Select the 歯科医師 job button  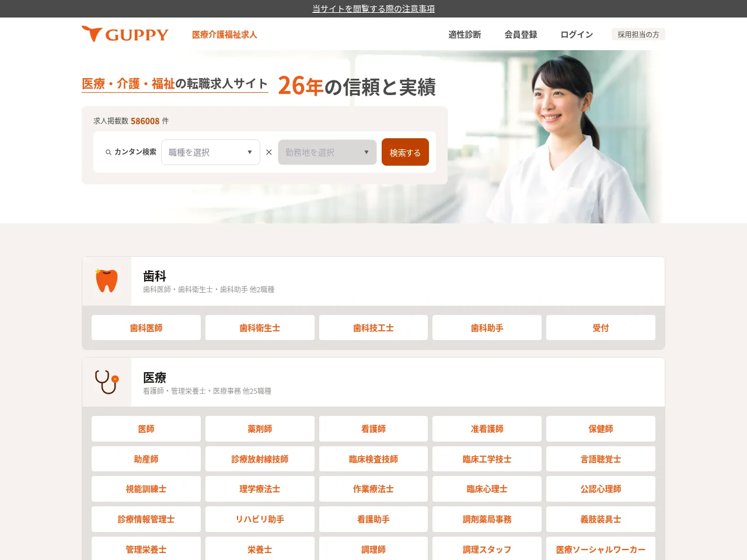tap(146, 328)
